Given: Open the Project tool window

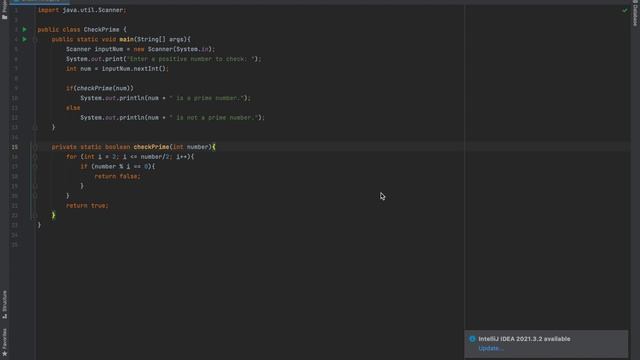Looking at the screenshot, I should coord(4,11).
